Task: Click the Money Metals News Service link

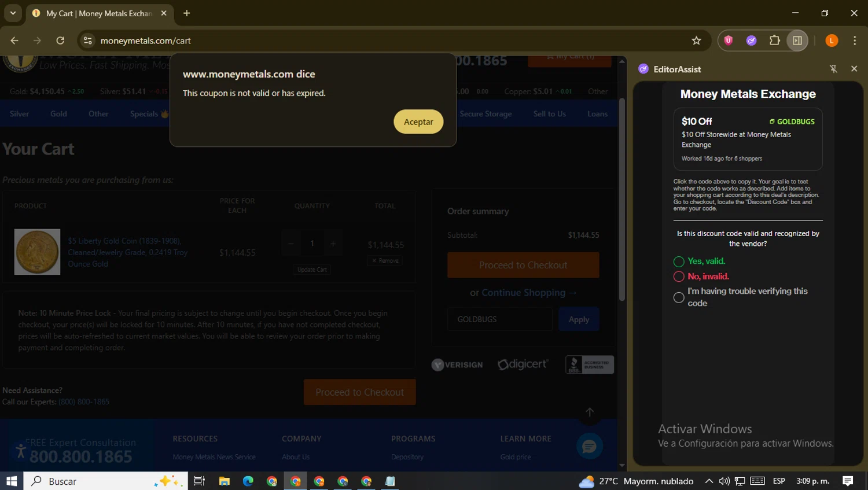Action: (x=214, y=457)
